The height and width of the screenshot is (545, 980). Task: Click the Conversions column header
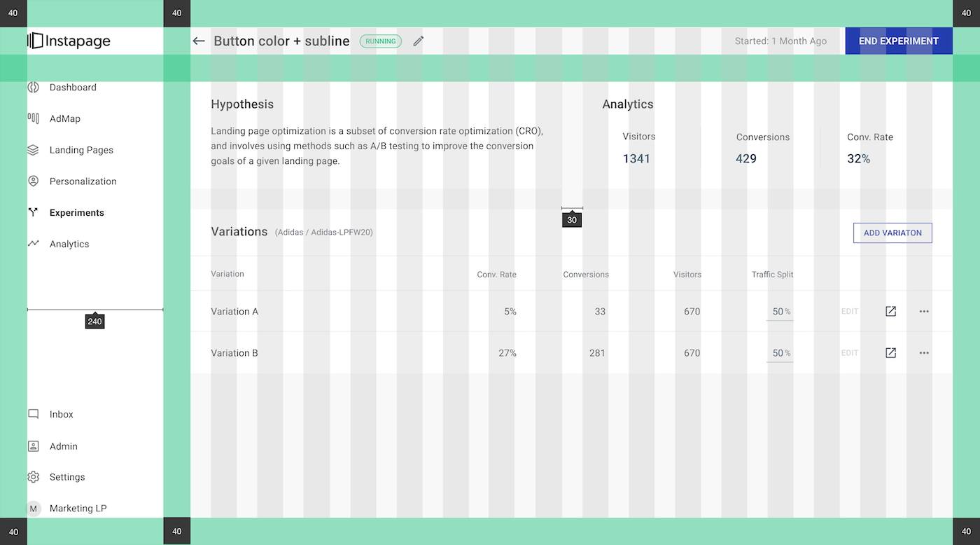(586, 274)
